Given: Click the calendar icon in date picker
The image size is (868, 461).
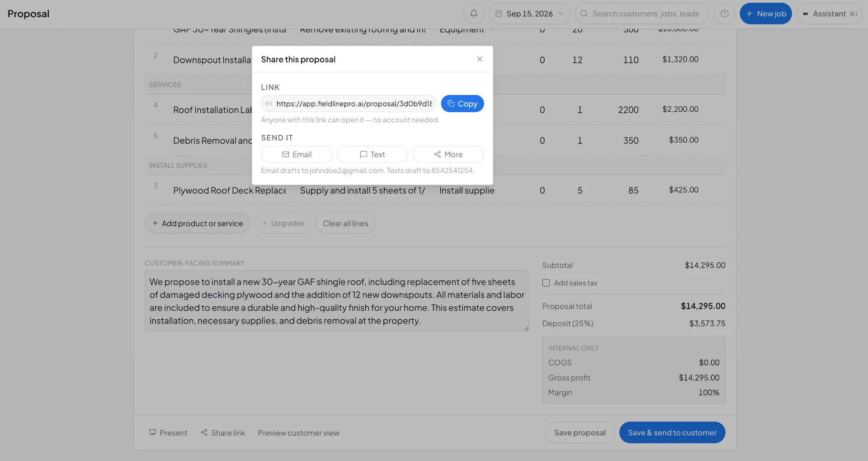Looking at the screenshot, I should coord(498,14).
